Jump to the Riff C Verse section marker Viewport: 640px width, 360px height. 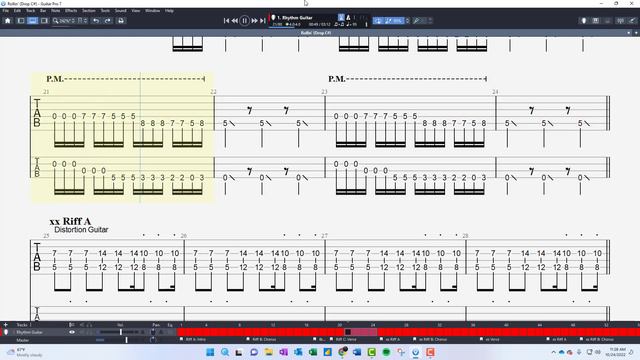(x=344, y=340)
